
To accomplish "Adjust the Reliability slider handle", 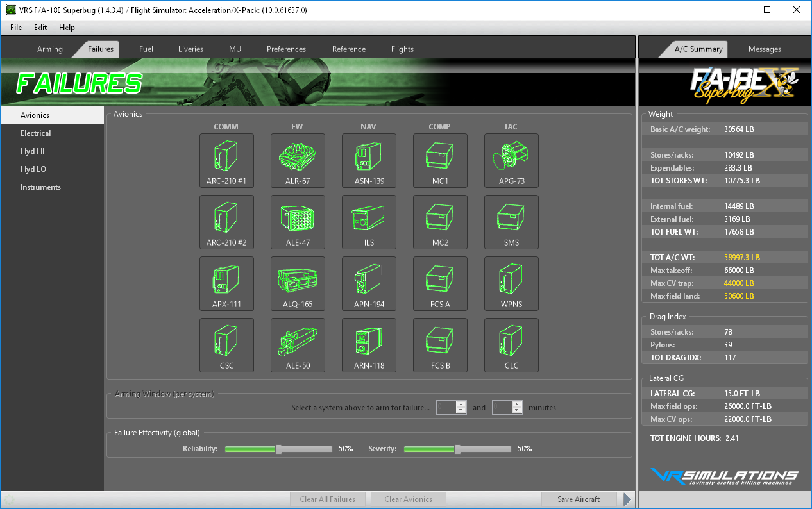I will 278,449.
